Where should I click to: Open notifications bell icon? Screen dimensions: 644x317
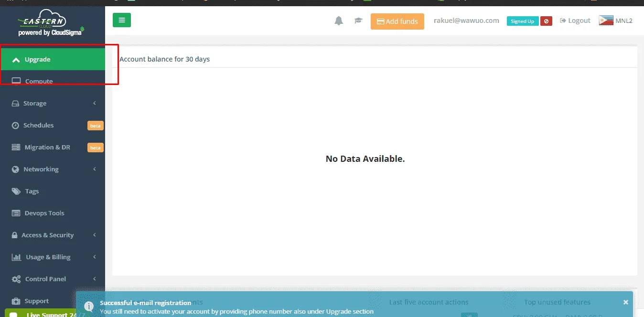tap(339, 21)
